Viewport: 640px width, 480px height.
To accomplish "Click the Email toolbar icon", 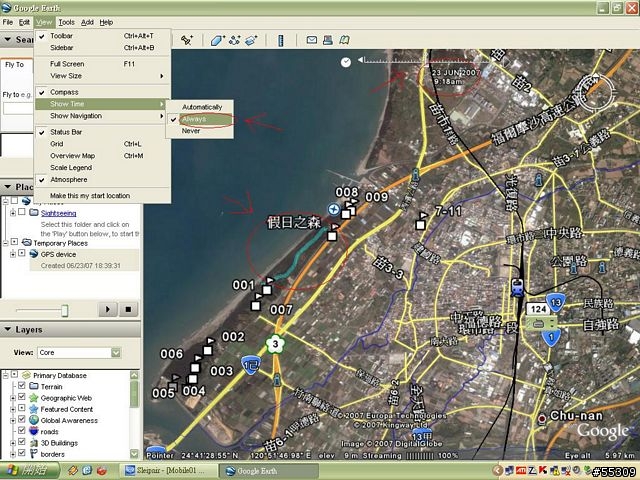I will (x=311, y=40).
